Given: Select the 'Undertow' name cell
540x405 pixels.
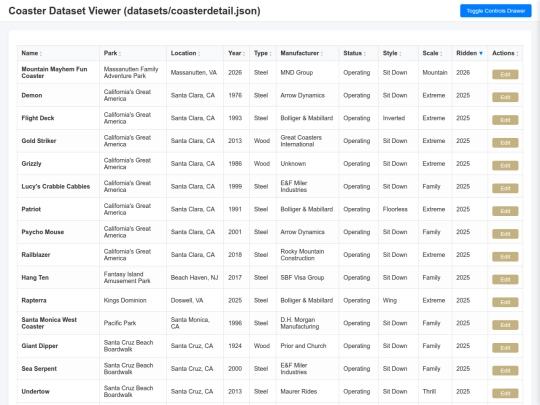Looking at the screenshot, I should (x=58, y=391).
